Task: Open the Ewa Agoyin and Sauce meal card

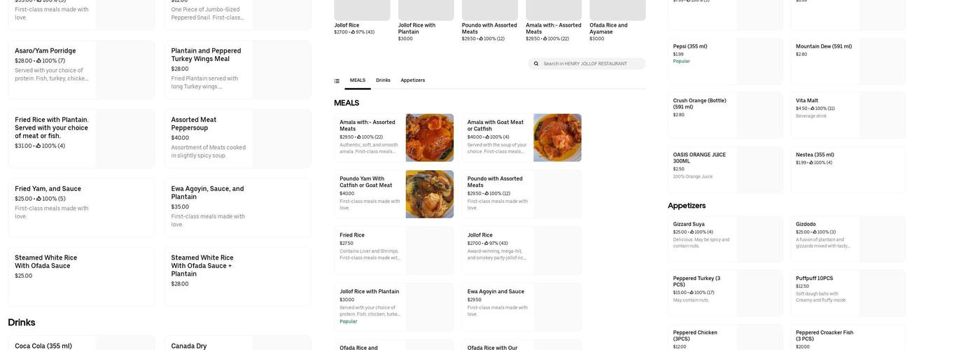Action: 521,307
